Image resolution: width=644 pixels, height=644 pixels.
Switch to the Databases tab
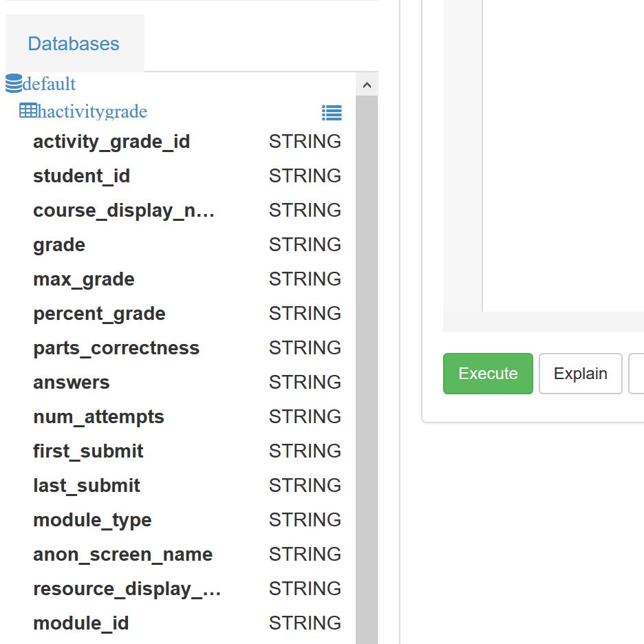click(x=73, y=43)
